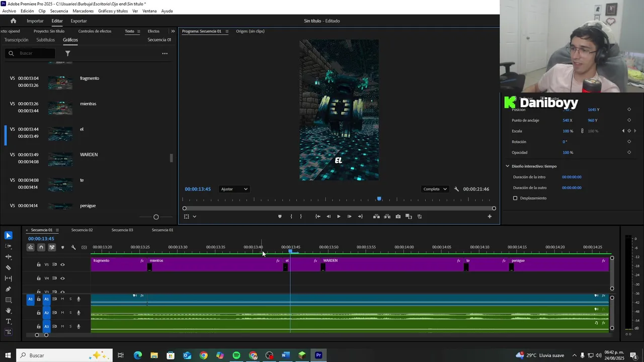Viewport: 644px width, 362px height.
Task: Step forward one frame
Action: 349,217
